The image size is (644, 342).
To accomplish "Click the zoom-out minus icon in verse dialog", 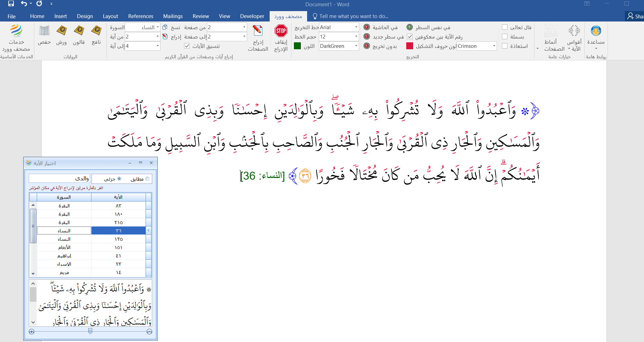I will [149, 332].
